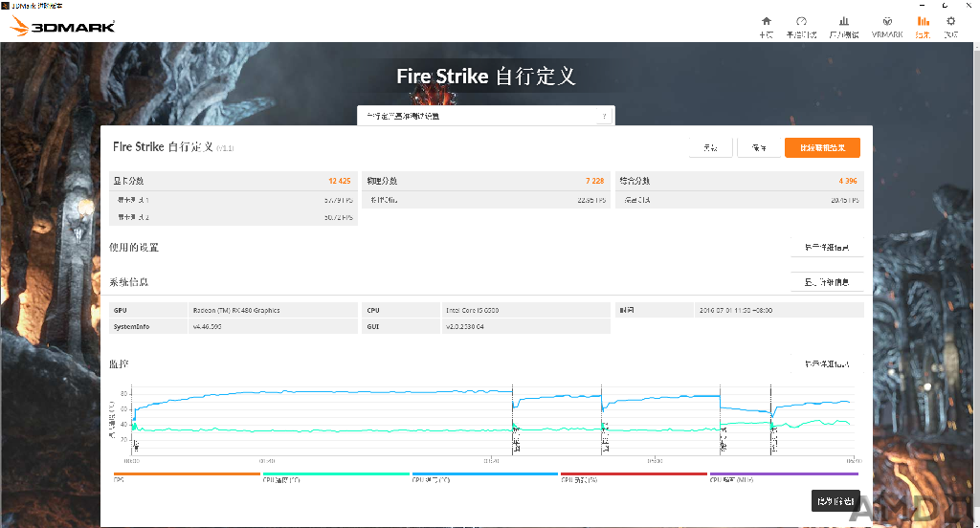Click the question mark help button
Viewport: 980px width, 528px height.
pyautogui.click(x=604, y=116)
